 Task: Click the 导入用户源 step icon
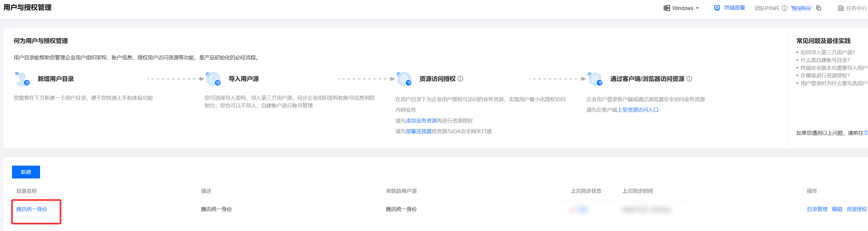click(x=213, y=79)
